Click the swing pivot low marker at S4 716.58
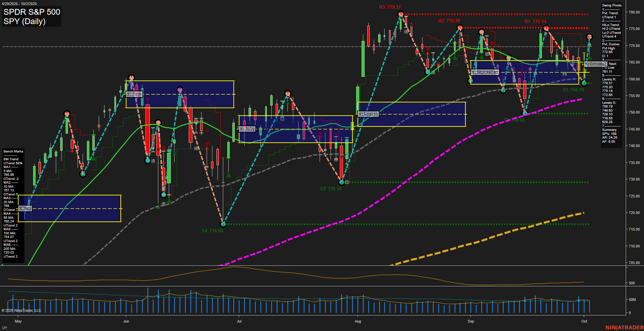The height and width of the screenshot is (331, 644). coord(223,224)
